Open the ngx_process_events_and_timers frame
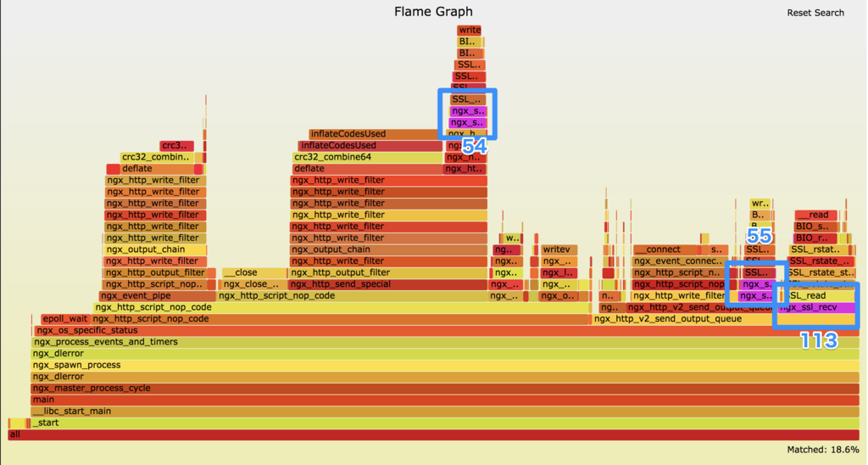This screenshot has width=868, height=465. 445,342
